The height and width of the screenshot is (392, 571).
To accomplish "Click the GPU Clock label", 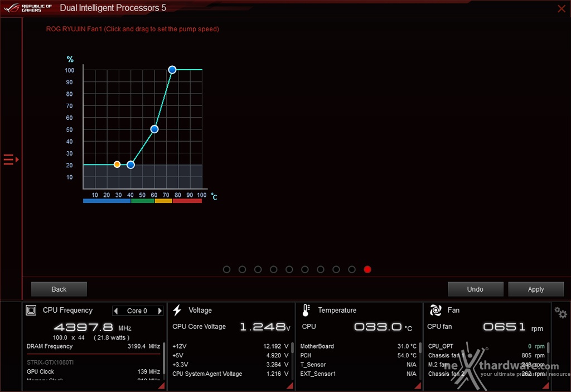I will [x=40, y=371].
